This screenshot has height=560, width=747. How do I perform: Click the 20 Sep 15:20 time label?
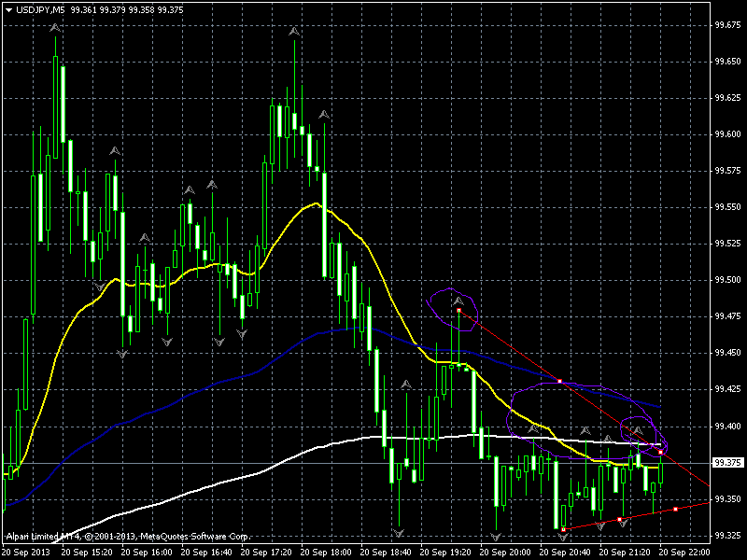click(x=87, y=553)
